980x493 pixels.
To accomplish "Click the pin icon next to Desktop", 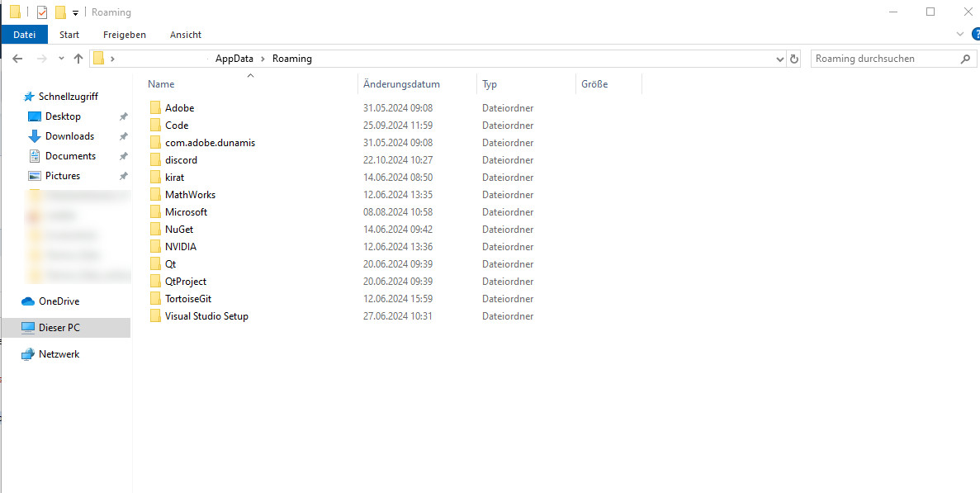I will (x=124, y=116).
